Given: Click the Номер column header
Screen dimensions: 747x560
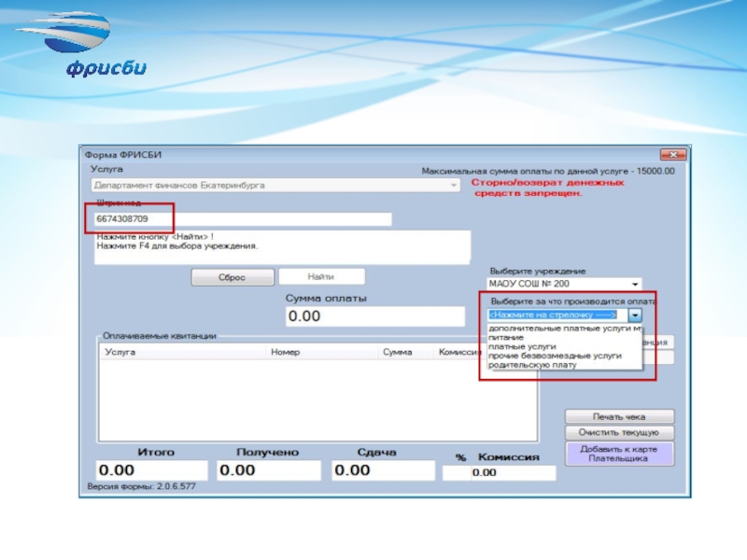Looking at the screenshot, I should point(321,353).
